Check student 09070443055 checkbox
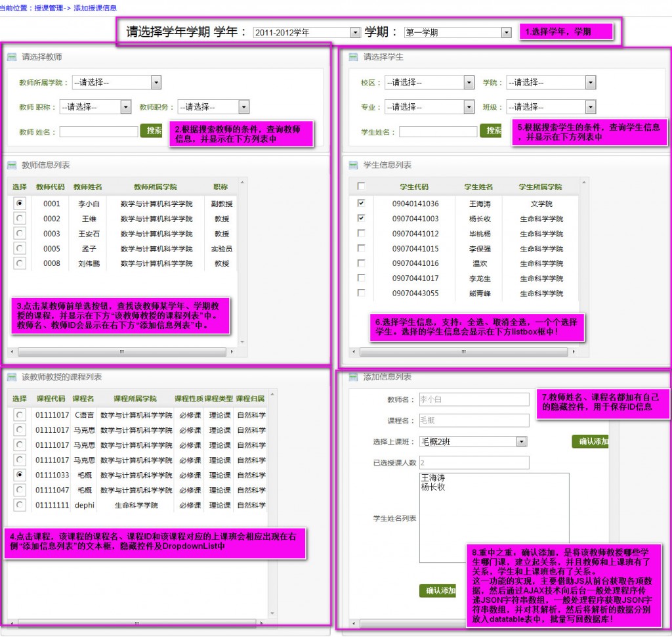 coord(362,292)
